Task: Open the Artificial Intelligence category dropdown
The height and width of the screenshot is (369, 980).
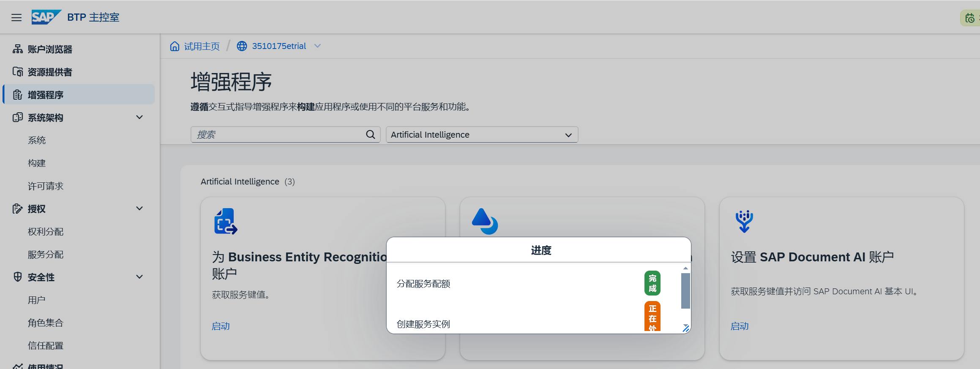Action: pyautogui.click(x=482, y=135)
